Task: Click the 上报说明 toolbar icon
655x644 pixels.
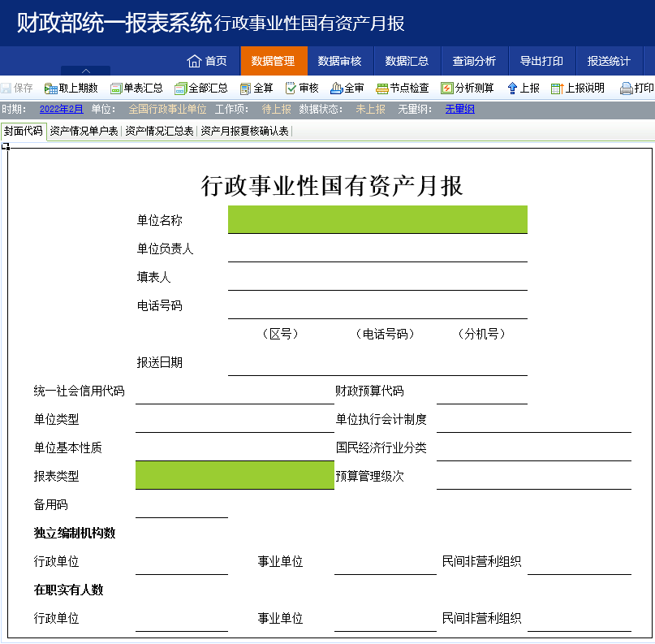Action: coord(558,89)
